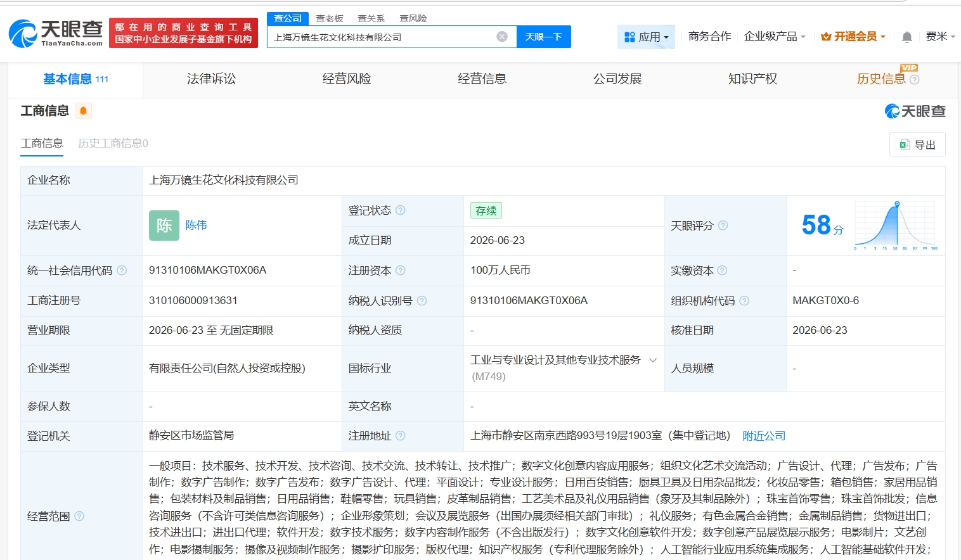961x560 pixels.
Task: Clear the search box with the X icon
Action: click(502, 37)
